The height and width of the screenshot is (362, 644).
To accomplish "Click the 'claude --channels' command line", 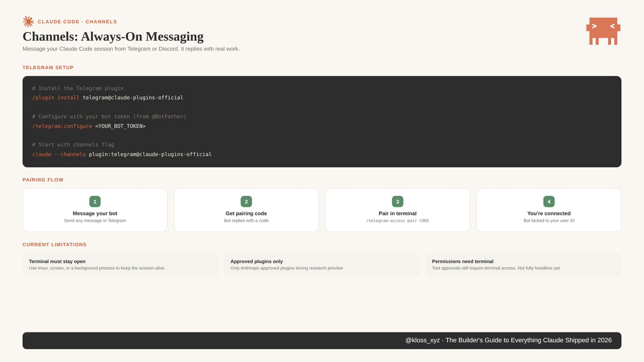I will pos(122,154).
